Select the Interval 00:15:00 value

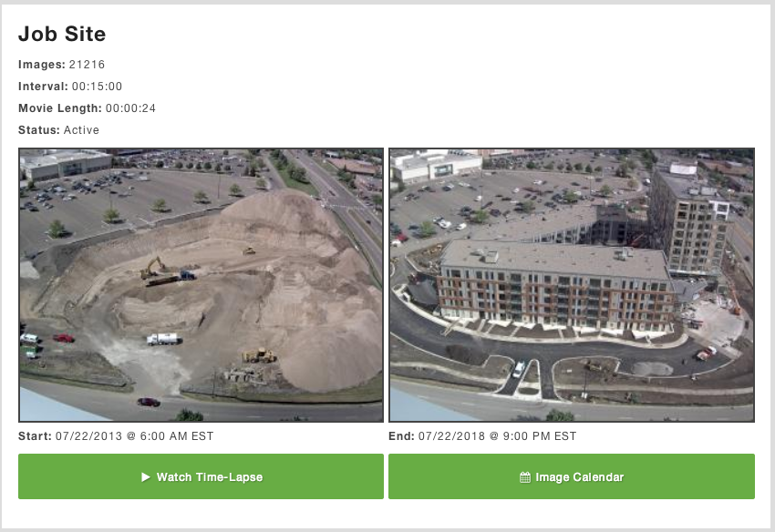pyautogui.click(x=97, y=87)
